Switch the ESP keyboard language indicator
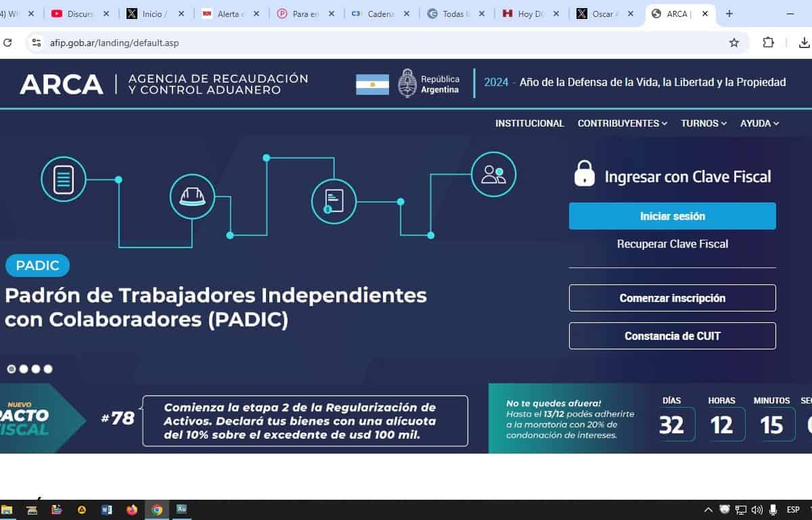812x520 pixels. point(793,510)
